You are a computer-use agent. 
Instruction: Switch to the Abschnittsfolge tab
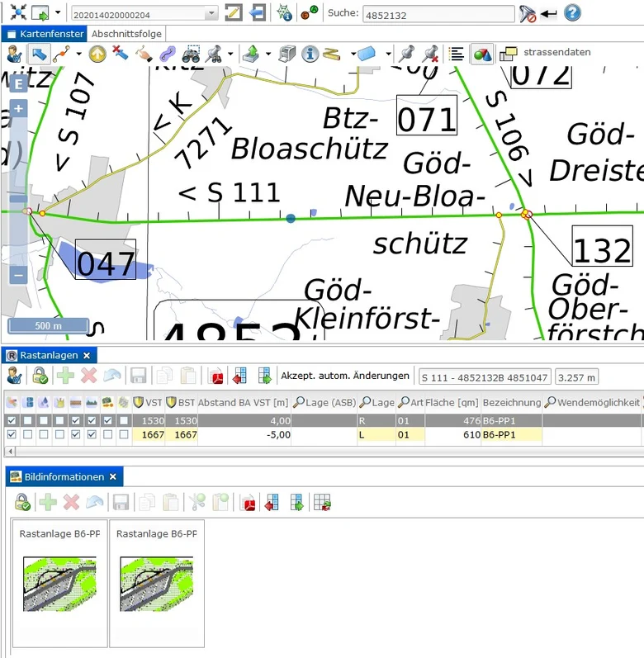[126, 34]
